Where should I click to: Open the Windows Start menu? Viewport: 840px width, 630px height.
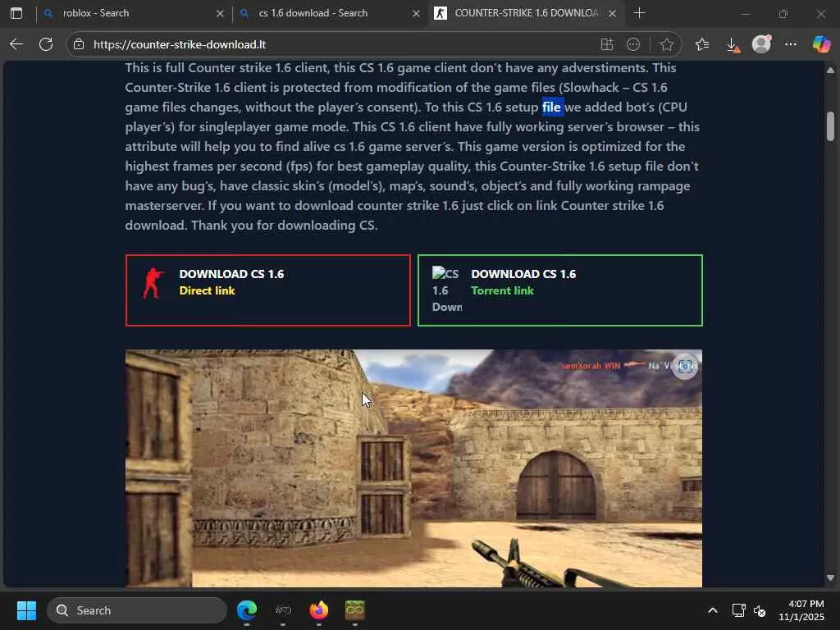pos(26,610)
